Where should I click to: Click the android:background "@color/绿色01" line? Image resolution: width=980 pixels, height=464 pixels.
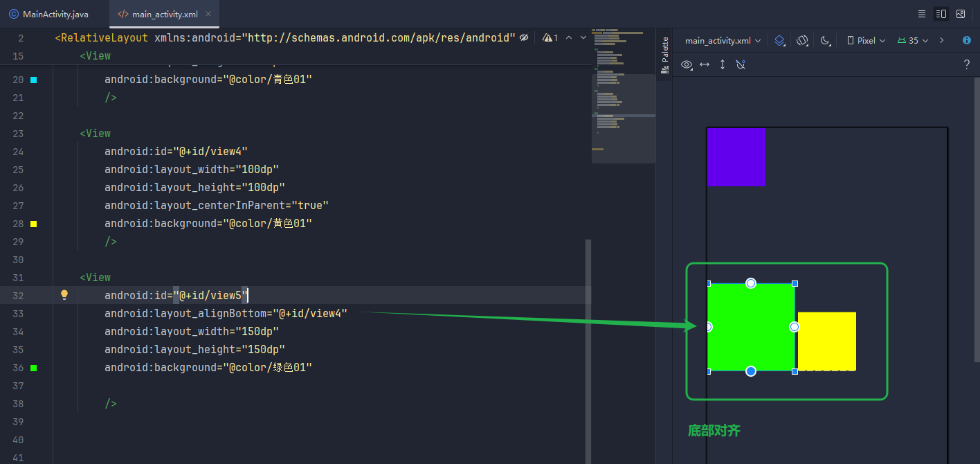pyautogui.click(x=208, y=367)
